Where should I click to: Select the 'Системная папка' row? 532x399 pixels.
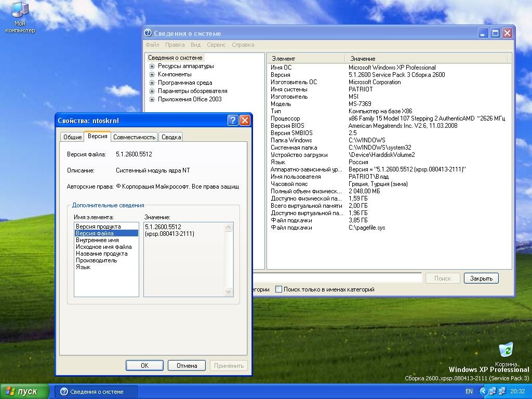click(x=389, y=148)
